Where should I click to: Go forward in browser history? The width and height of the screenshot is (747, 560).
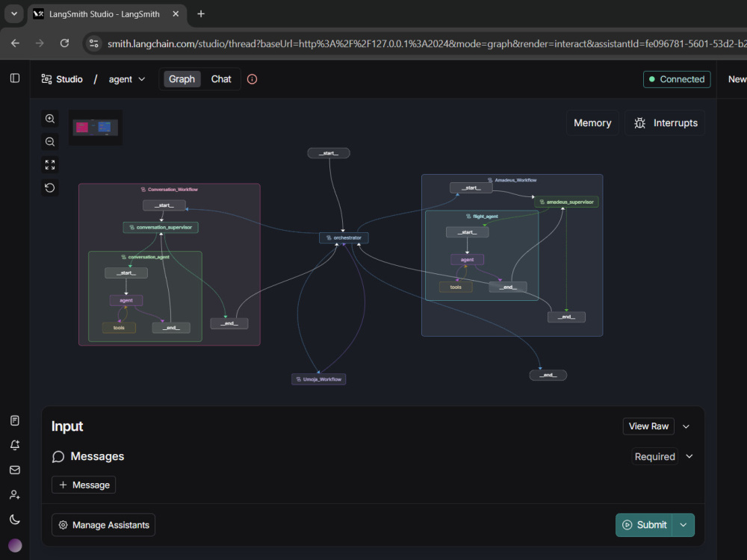pyautogui.click(x=40, y=43)
